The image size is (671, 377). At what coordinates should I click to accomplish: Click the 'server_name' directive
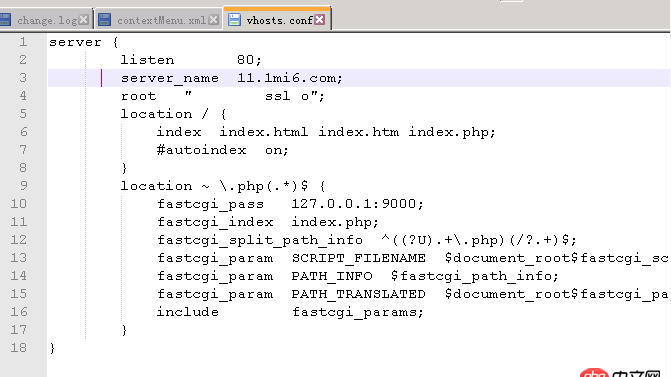[x=170, y=78]
